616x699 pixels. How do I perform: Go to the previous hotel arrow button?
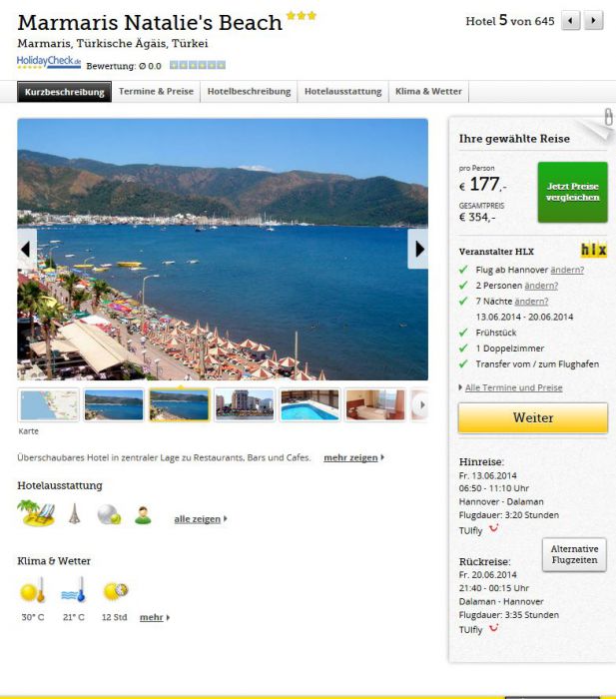pyautogui.click(x=570, y=21)
